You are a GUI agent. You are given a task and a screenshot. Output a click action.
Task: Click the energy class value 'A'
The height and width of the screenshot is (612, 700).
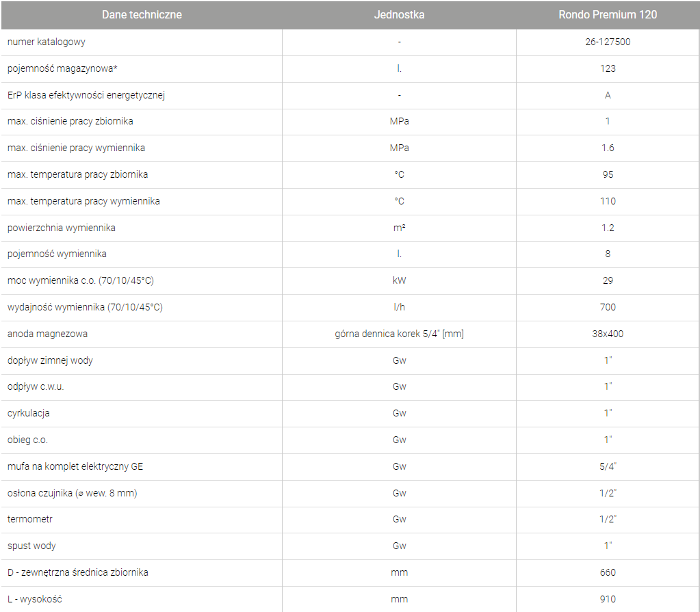pyautogui.click(x=608, y=95)
